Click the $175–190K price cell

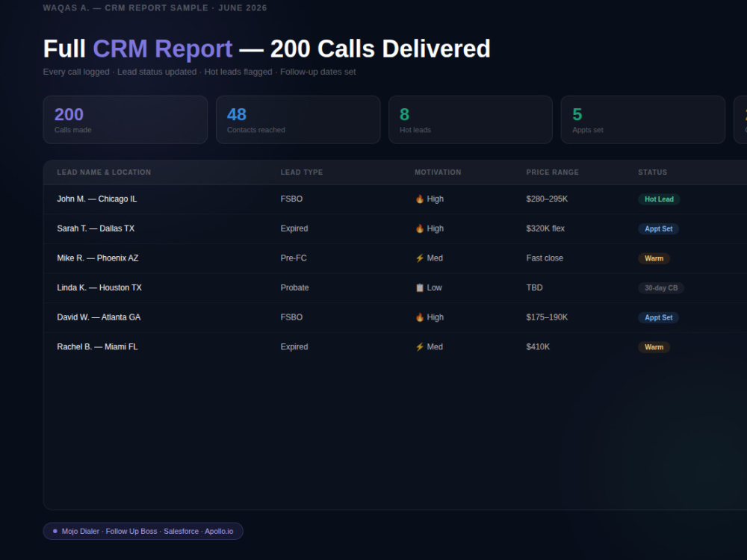click(x=547, y=317)
